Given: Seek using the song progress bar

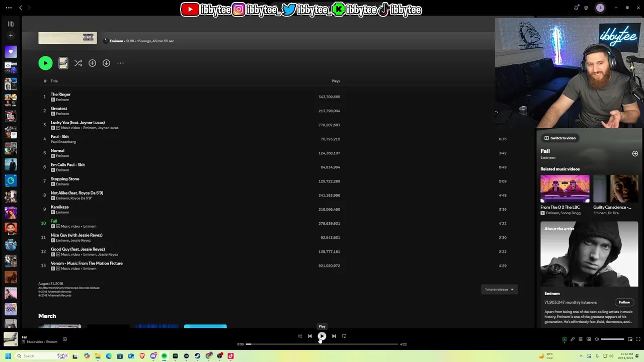Looking at the screenshot, I should [x=322, y=344].
